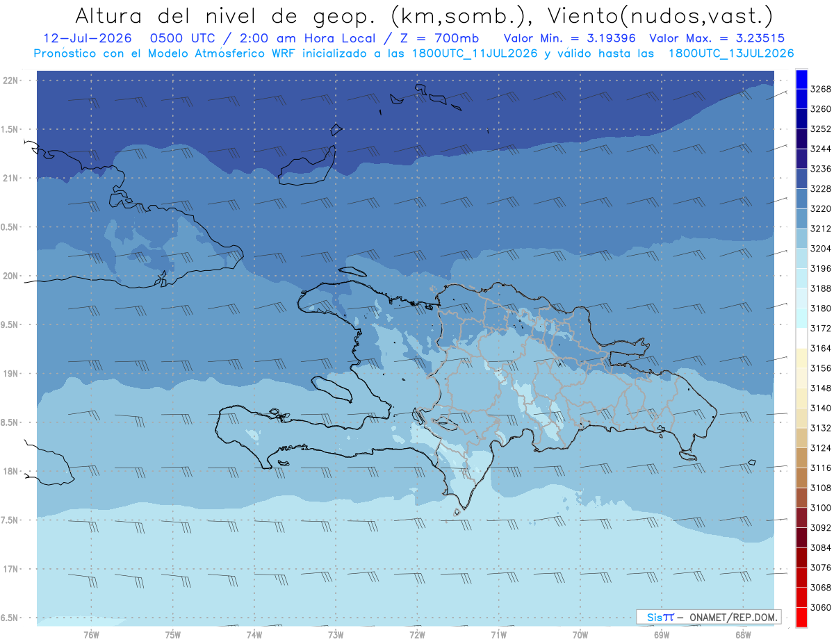Click the 21N latitude label
This screenshot has width=834, height=644.
(x=12, y=179)
